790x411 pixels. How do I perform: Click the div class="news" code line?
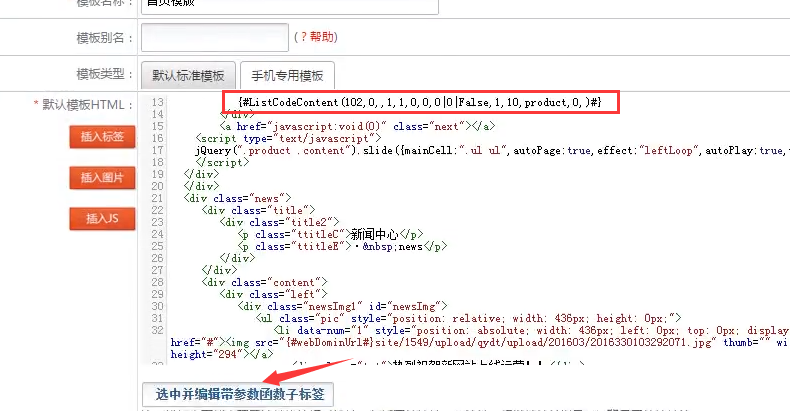click(x=234, y=198)
